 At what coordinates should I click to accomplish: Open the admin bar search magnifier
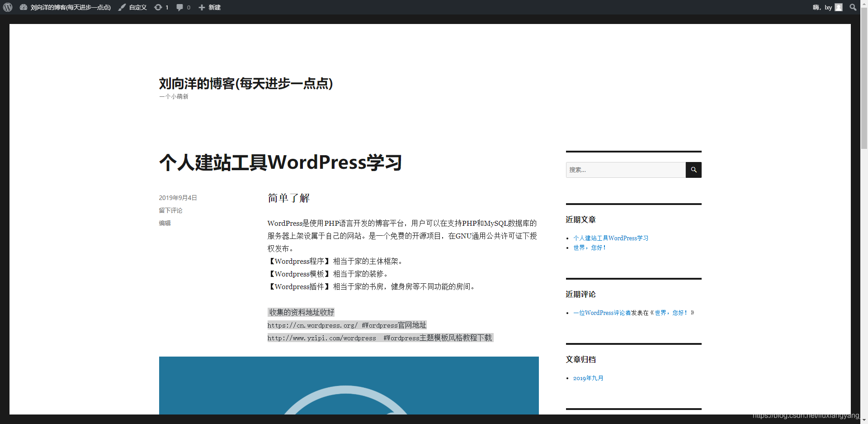point(853,7)
